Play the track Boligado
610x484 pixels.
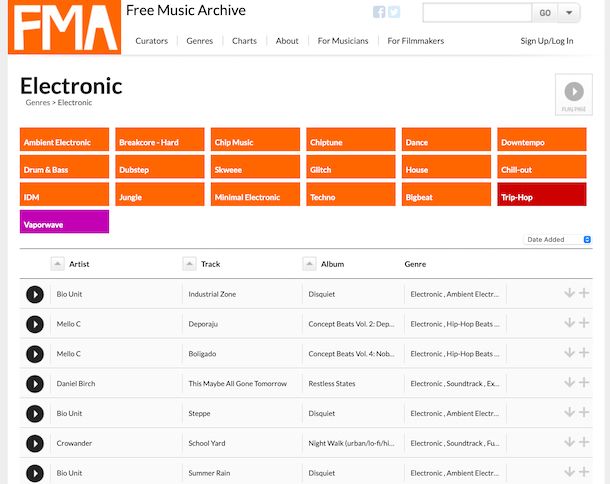coord(35,354)
